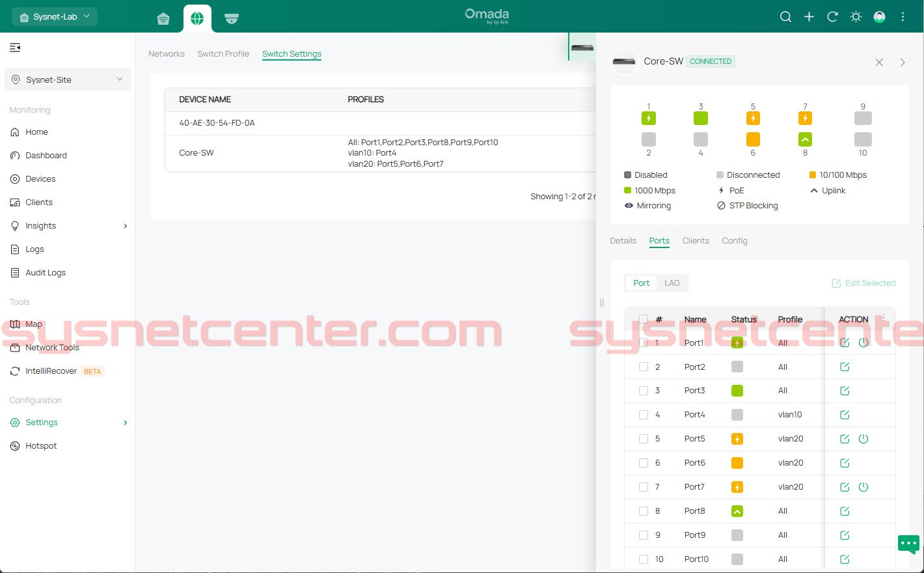Open the Sysnet-Lab organization dropdown
The width and height of the screenshot is (924, 573).
pos(55,16)
